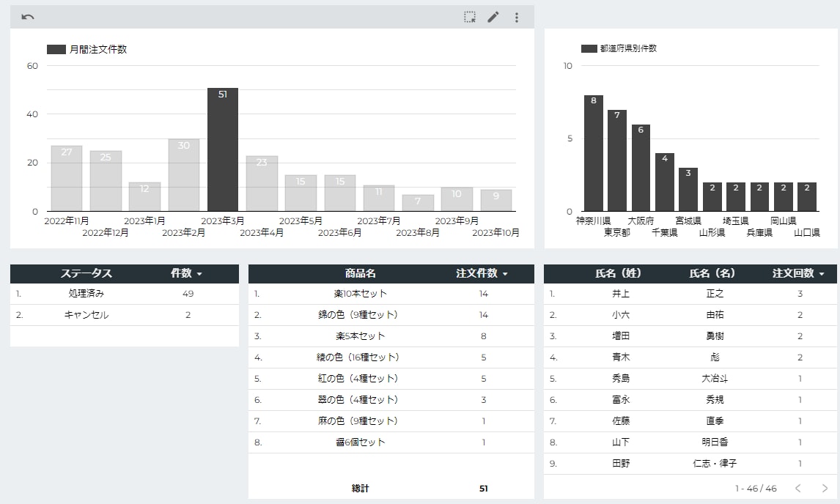Select the 神奈川県 bar showing 8
840x504 pixels.
pyautogui.click(x=594, y=153)
